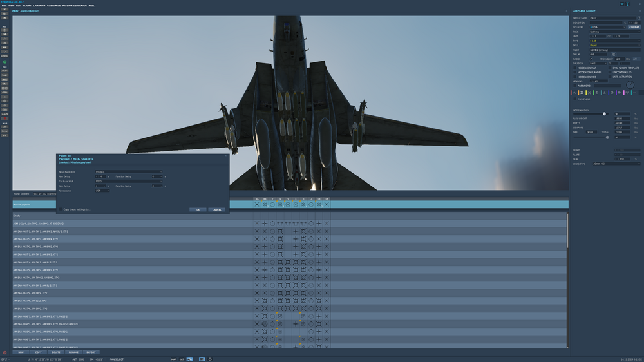This screenshot has width=644, height=362.
Task: Open the Tail Fuze Well dropdown
Action: coord(129,181)
